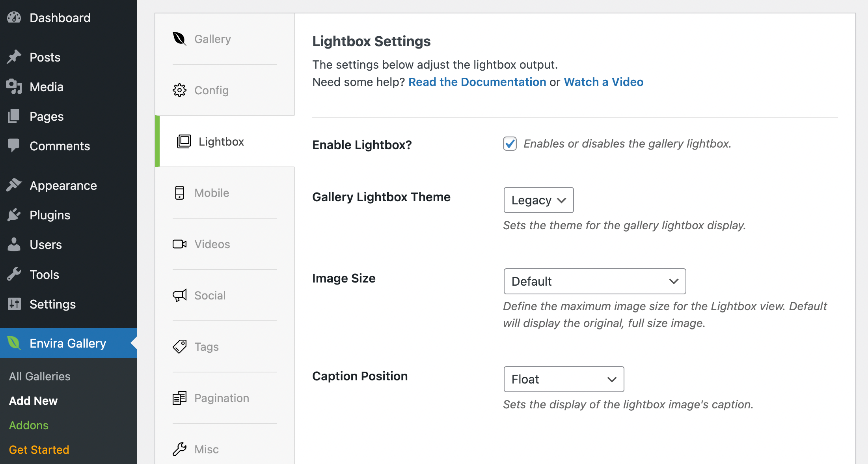This screenshot has height=464, width=868.
Task: Click the Read the Documentation link
Action: (x=477, y=82)
